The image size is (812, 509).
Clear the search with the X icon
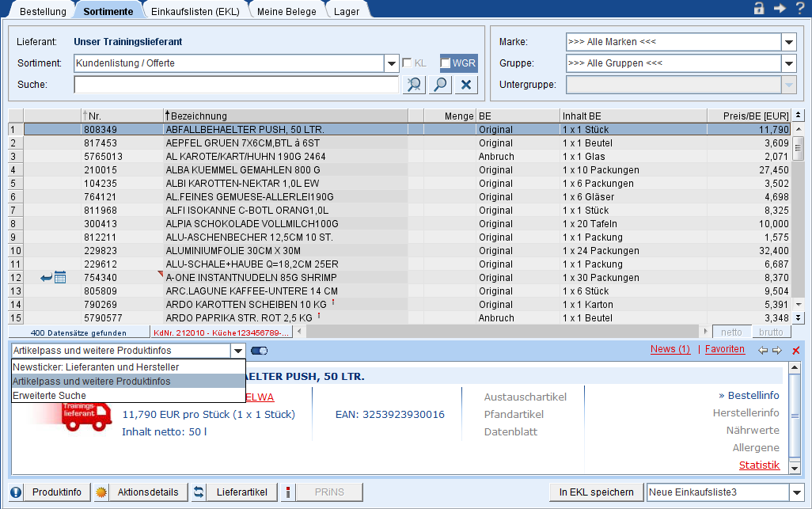pos(466,85)
